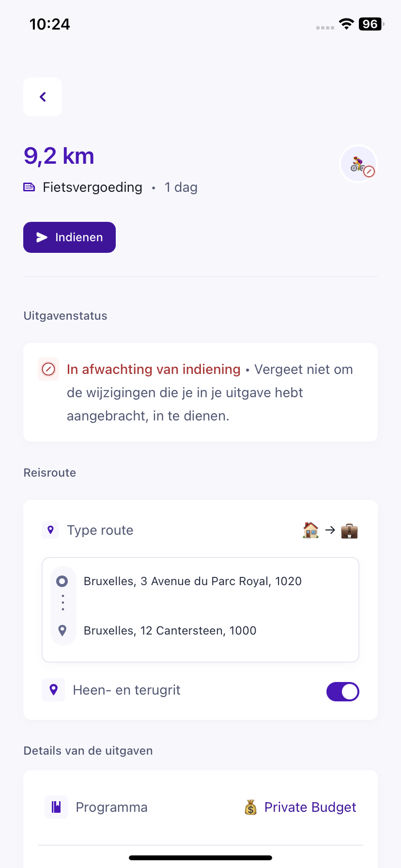This screenshot has height=868, width=401.
Task: Click the Fietsvergoeding category icon
Action: pos(29,187)
